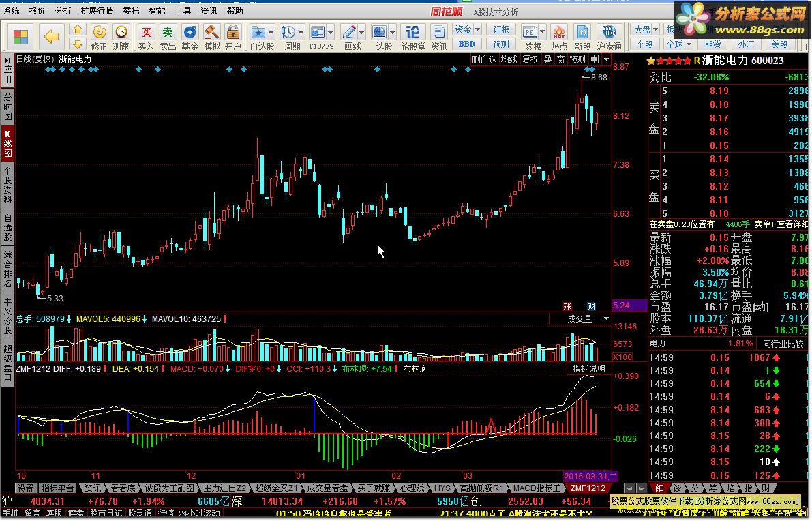Toggle 复权 price adjustment on chart
Image resolution: width=812 pixels, height=521 pixels.
(530, 59)
